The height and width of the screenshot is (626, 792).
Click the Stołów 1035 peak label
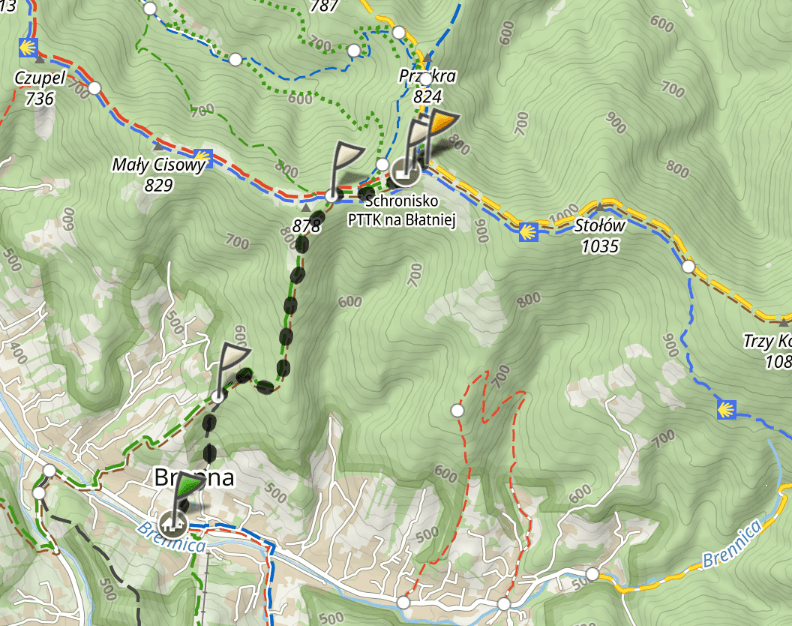pos(600,235)
